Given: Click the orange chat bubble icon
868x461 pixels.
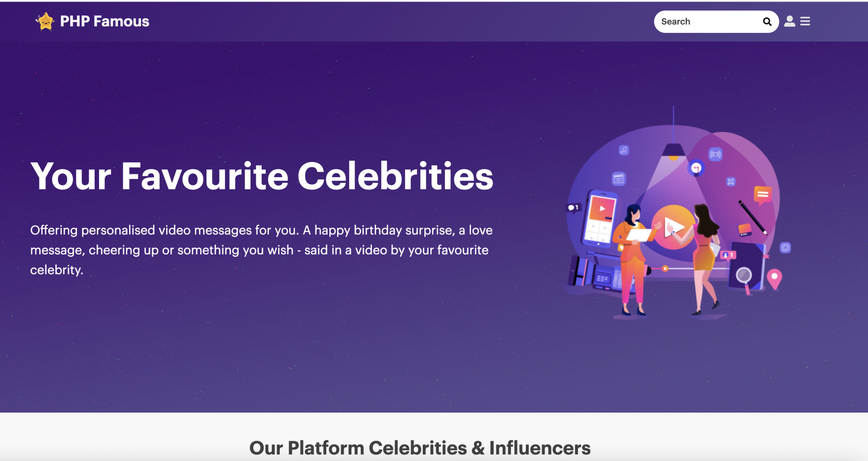Looking at the screenshot, I should (x=763, y=195).
